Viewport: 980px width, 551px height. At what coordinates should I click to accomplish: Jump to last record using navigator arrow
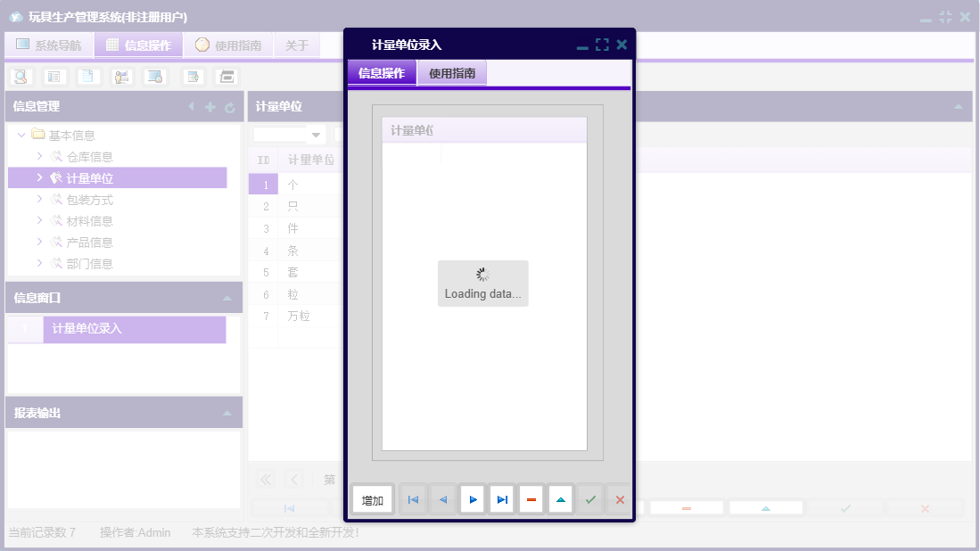pos(502,499)
